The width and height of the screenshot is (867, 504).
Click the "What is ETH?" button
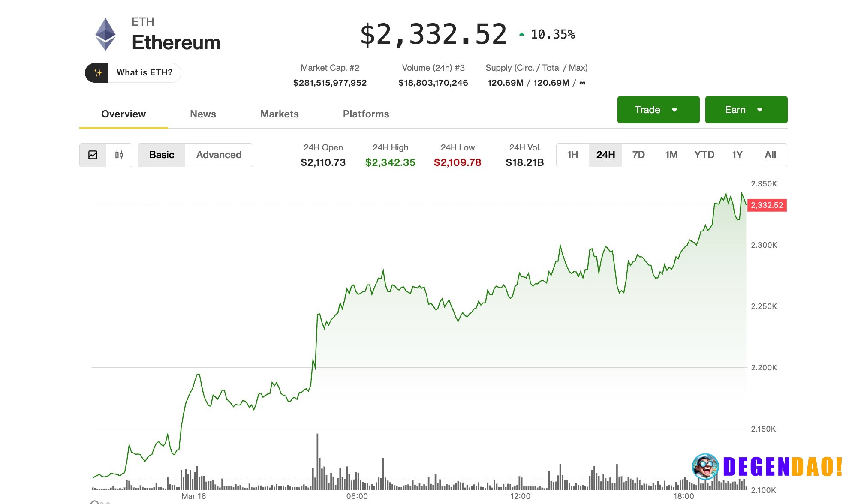click(144, 73)
